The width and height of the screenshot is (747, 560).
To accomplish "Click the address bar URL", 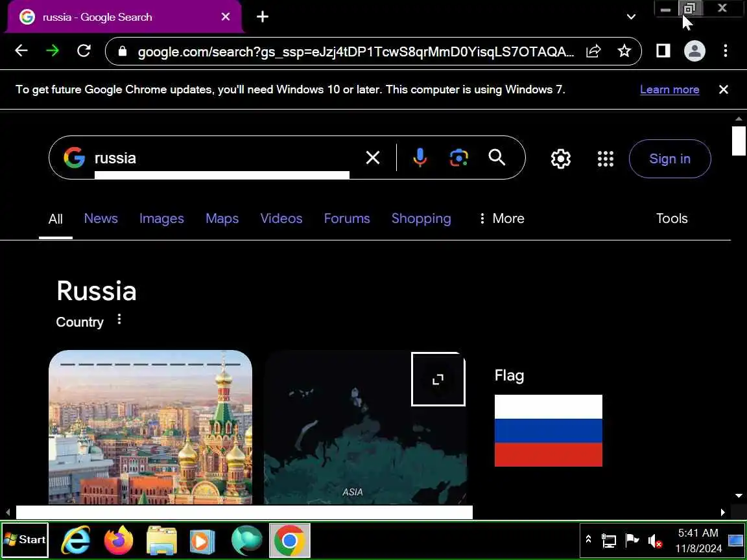I will point(356,51).
